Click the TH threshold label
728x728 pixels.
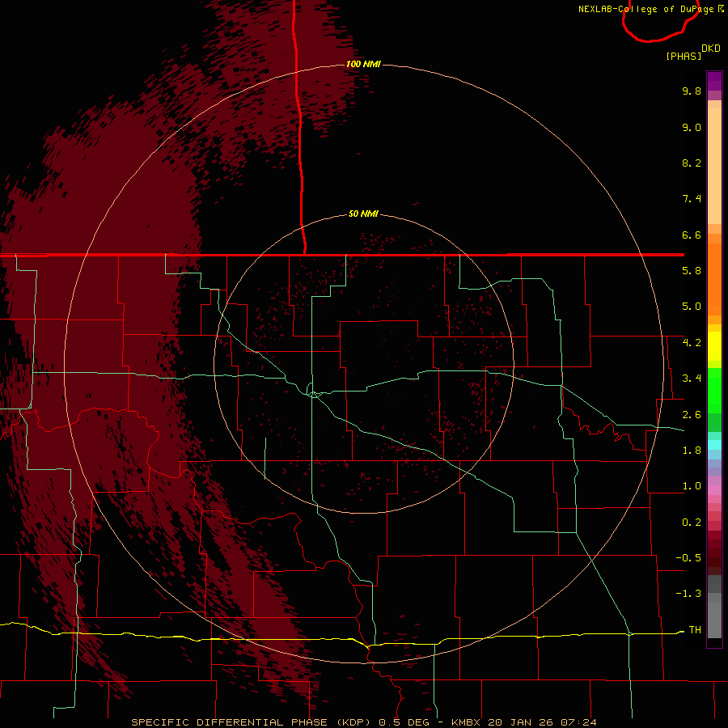695,630
